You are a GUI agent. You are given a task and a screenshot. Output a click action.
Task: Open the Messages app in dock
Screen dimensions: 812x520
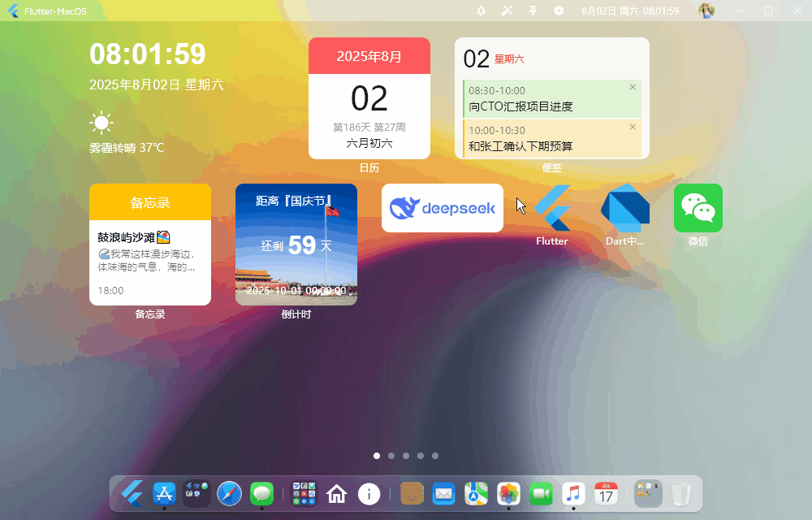tap(261, 493)
